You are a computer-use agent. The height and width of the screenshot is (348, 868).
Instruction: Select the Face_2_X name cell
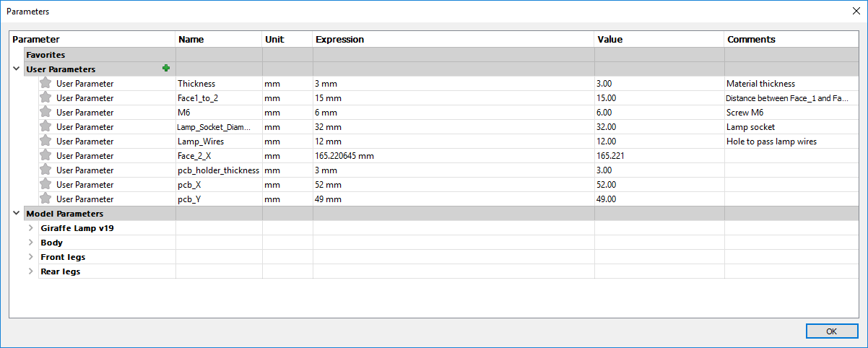coord(219,156)
